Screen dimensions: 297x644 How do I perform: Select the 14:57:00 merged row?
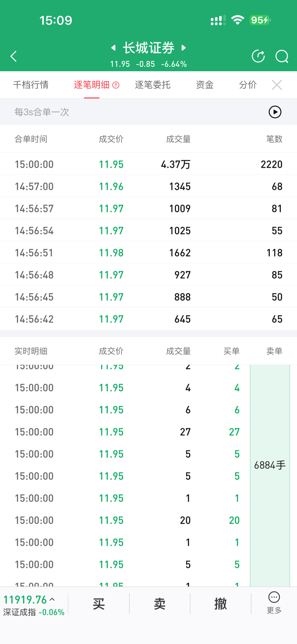[148, 186]
